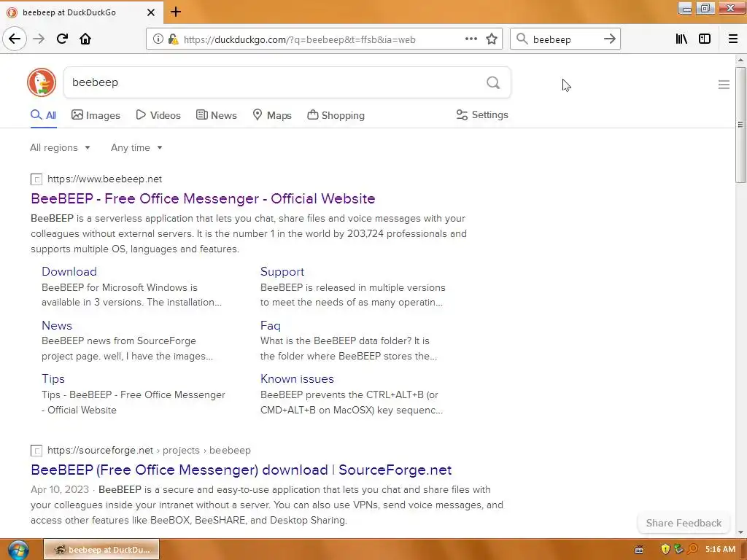This screenshot has height=560, width=747.
Task: Reload the current page
Action: [x=62, y=39]
